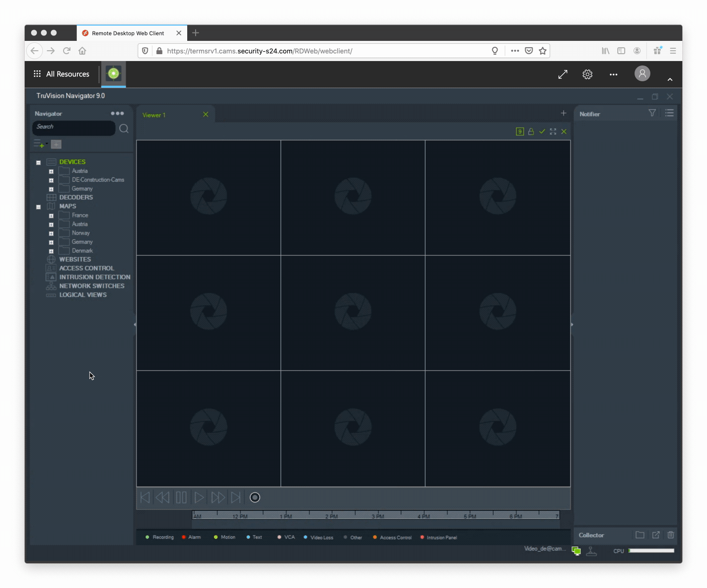Click the 9-tile layout icon in Viewer
This screenshot has width=707, height=588.
click(520, 131)
